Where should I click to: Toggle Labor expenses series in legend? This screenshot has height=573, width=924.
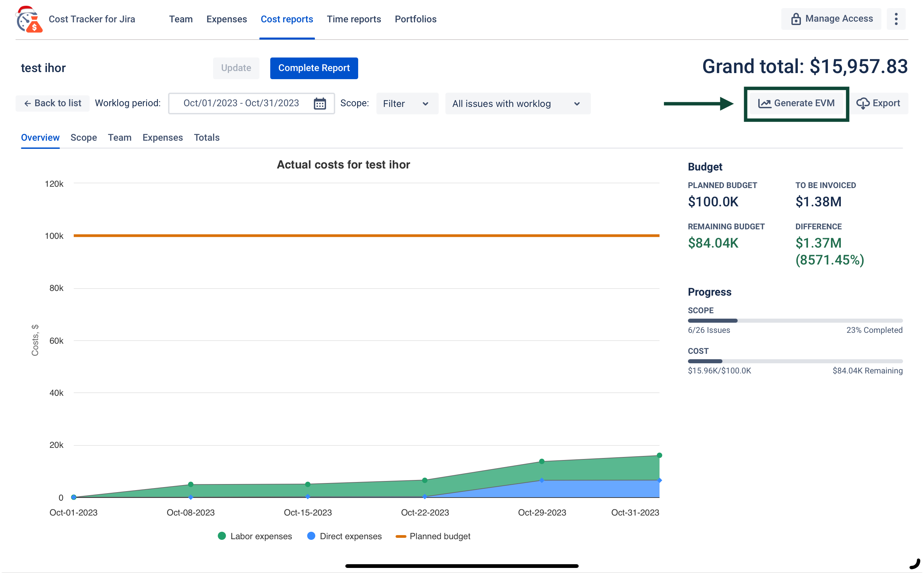(x=255, y=536)
